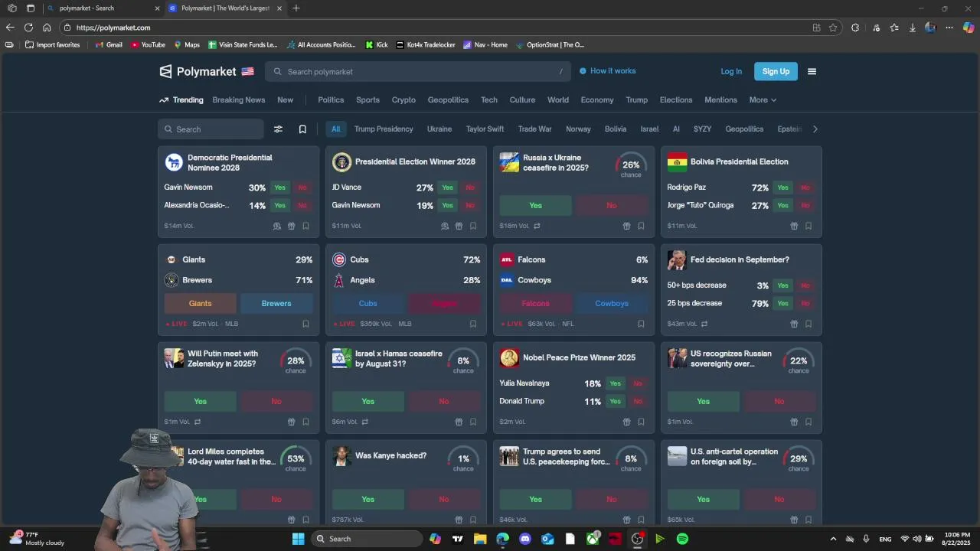Select the Trending tab

(x=181, y=100)
